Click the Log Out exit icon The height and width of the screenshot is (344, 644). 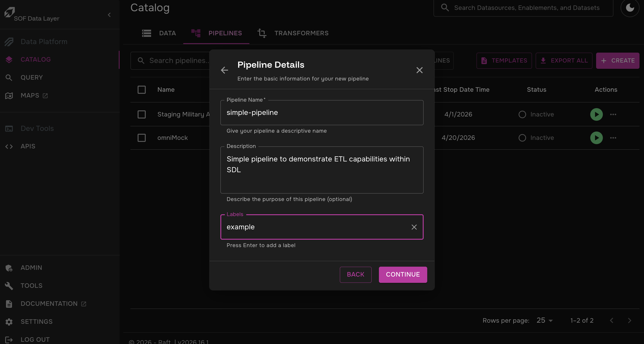pos(9,340)
